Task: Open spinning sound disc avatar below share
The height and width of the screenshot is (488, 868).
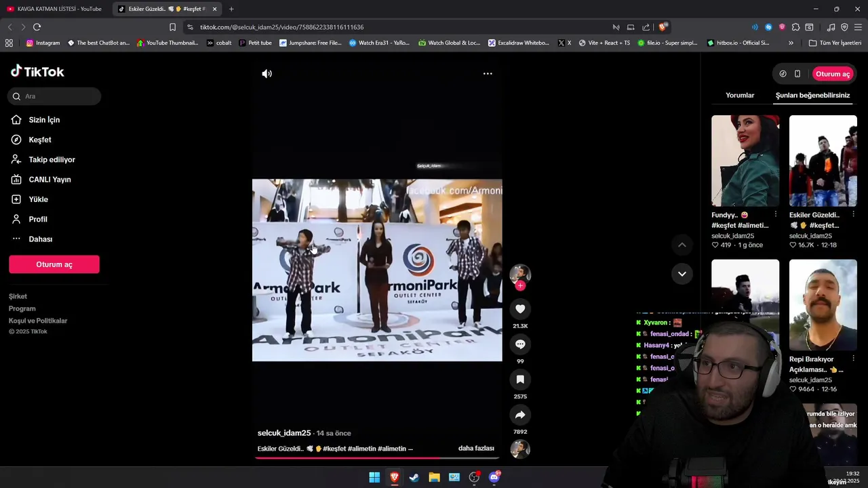Action: pos(520,449)
